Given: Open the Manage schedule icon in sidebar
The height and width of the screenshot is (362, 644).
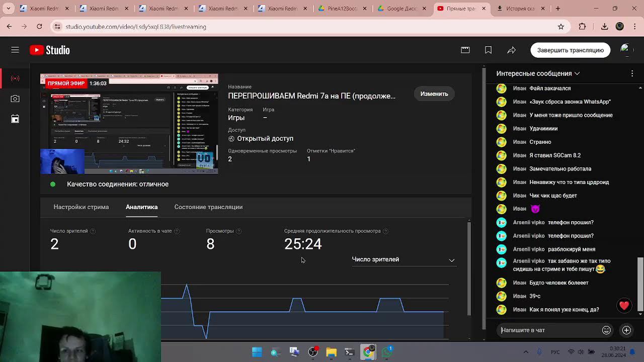Looking at the screenshot, I should (15, 119).
